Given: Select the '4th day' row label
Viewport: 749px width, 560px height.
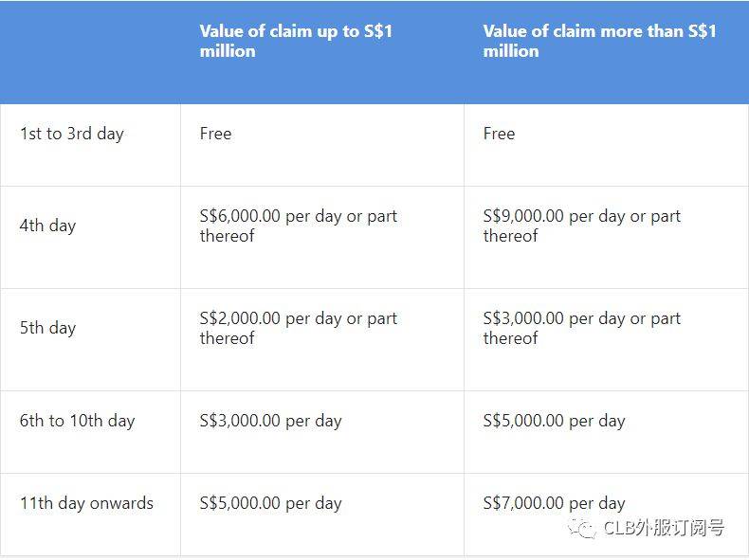Looking at the screenshot, I should click(x=47, y=226).
